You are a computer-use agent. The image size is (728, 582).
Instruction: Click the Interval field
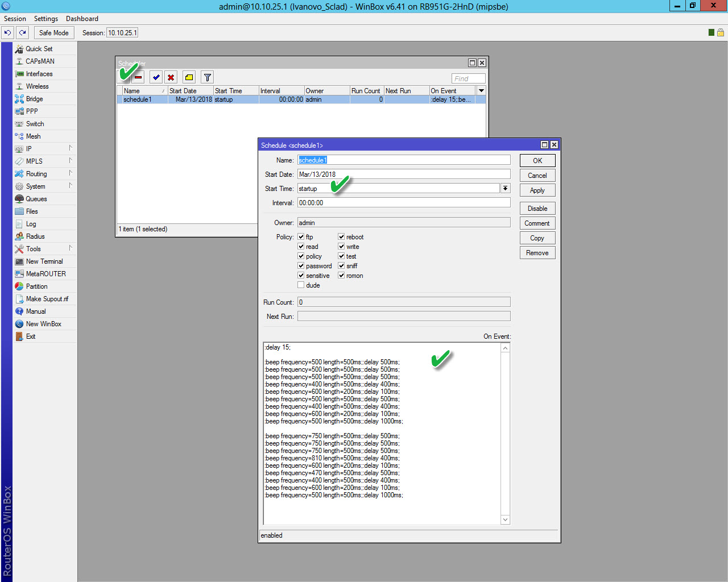404,202
